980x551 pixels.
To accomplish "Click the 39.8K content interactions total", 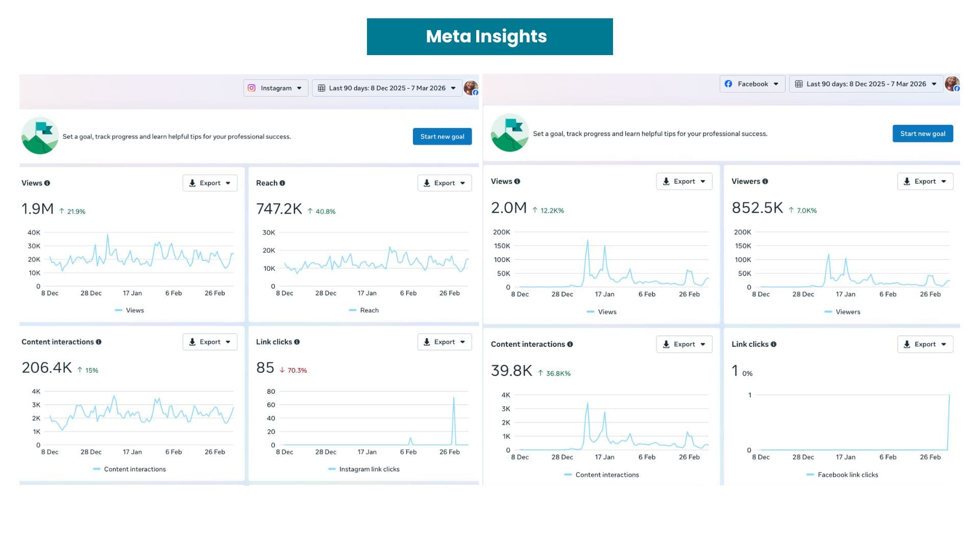I will pyautogui.click(x=511, y=371).
